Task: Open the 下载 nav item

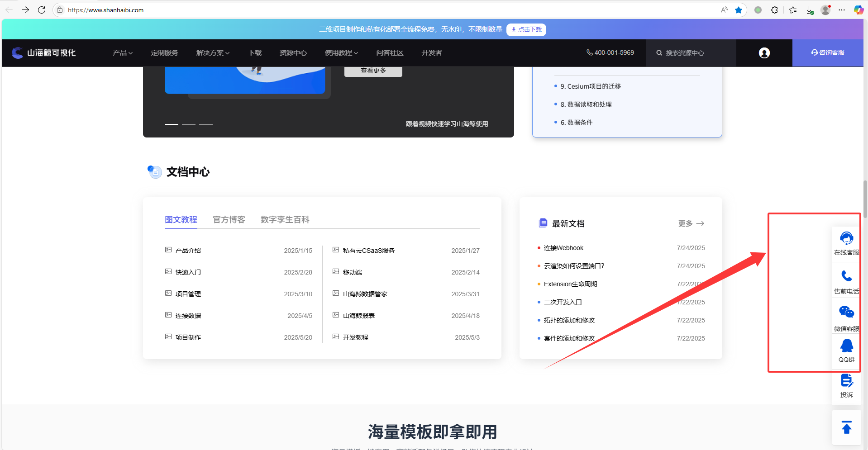Action: click(x=255, y=53)
